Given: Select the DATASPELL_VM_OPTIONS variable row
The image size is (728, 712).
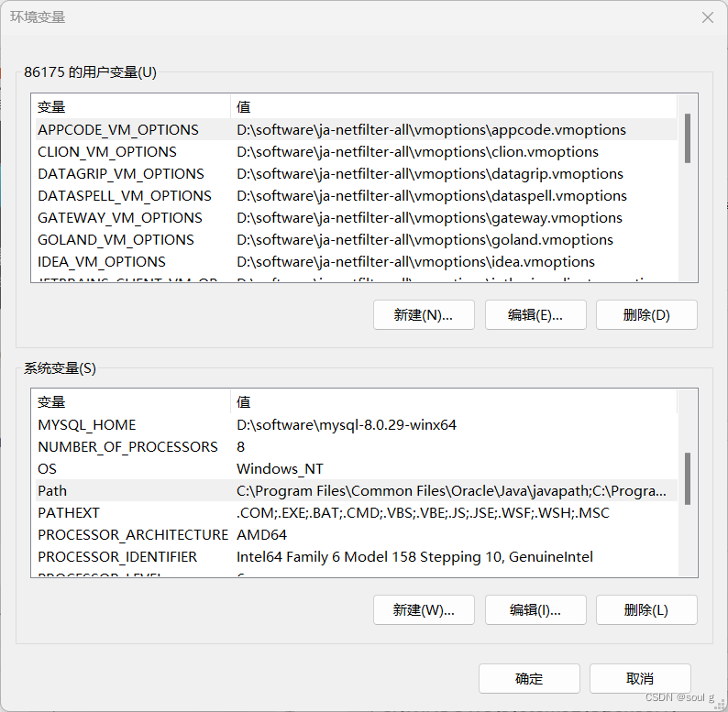Looking at the screenshot, I should pyautogui.click(x=356, y=196).
